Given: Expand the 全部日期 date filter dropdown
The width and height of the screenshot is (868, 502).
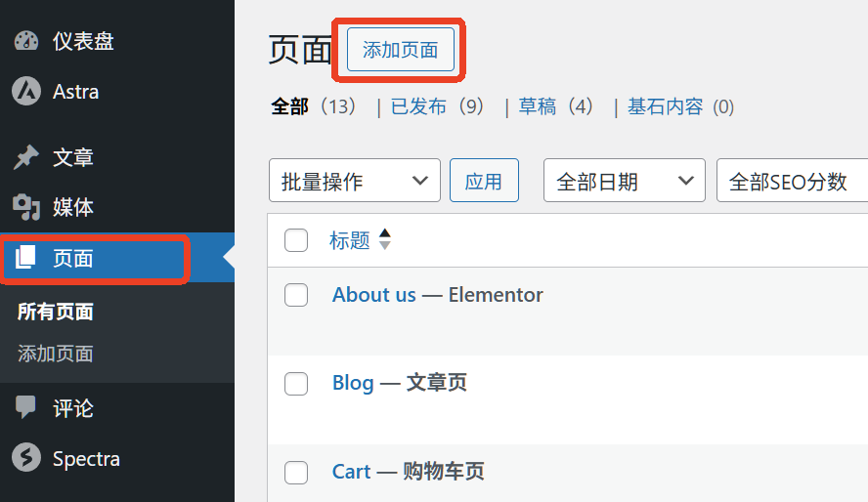Looking at the screenshot, I should (x=624, y=181).
